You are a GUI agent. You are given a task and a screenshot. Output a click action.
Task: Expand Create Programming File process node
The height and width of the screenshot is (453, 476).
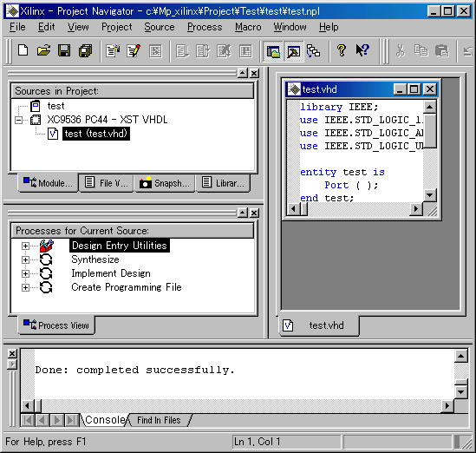coord(25,287)
